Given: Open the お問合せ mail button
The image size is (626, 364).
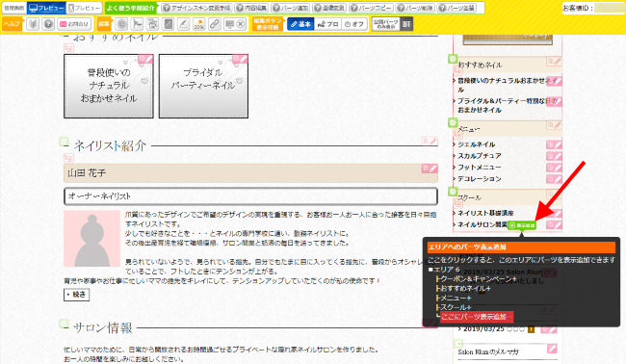Looking at the screenshot, I should coord(74,24).
